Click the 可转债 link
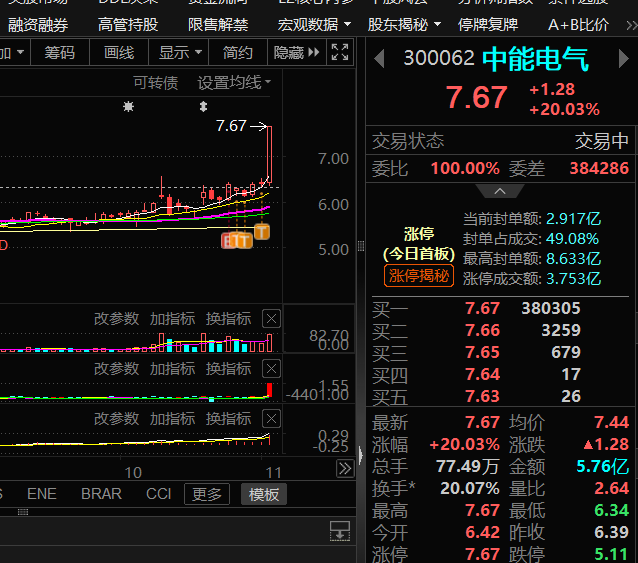The width and height of the screenshot is (638, 563). [x=155, y=83]
